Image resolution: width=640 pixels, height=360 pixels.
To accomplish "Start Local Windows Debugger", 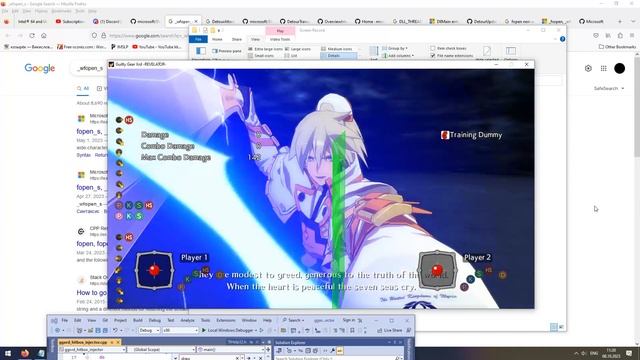I will (229, 330).
